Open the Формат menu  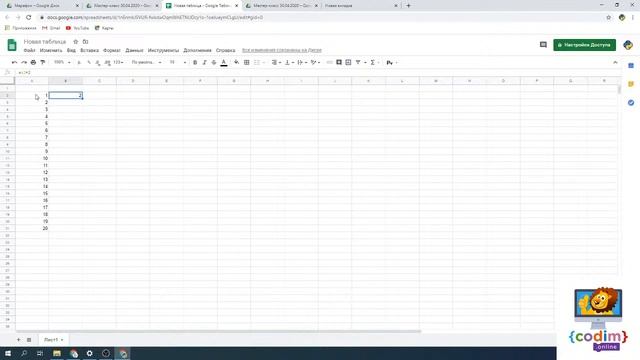coord(112,50)
